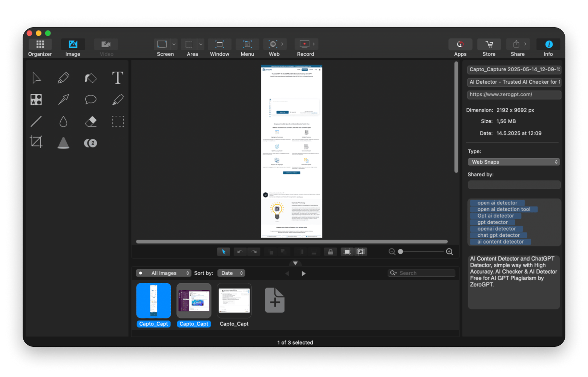
Task: Toggle fit-to-window view of the canvas
Action: [x=347, y=252]
